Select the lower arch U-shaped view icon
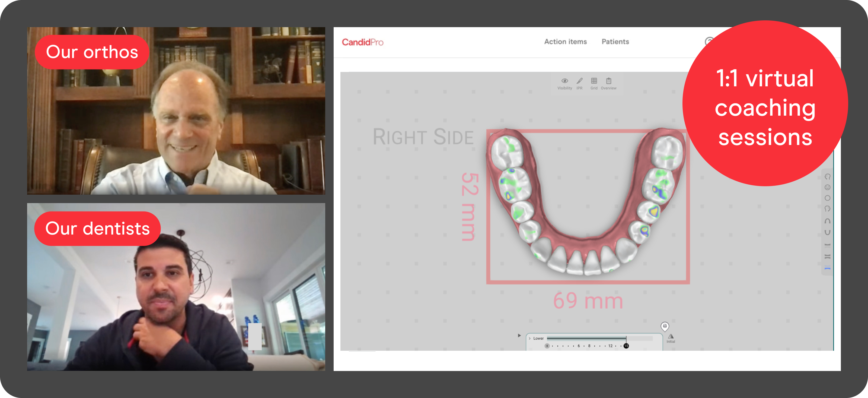Image resolution: width=868 pixels, height=398 pixels. 827,232
